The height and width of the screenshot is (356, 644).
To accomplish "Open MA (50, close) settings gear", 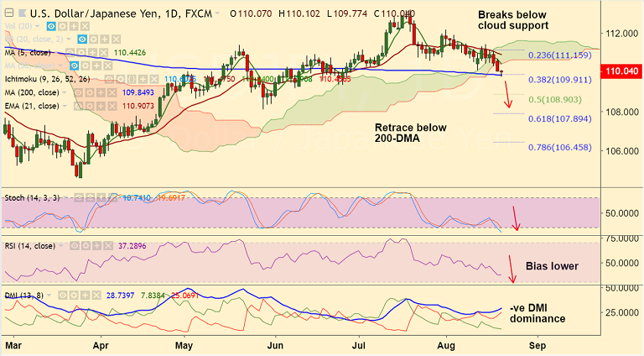I will click(86, 65).
